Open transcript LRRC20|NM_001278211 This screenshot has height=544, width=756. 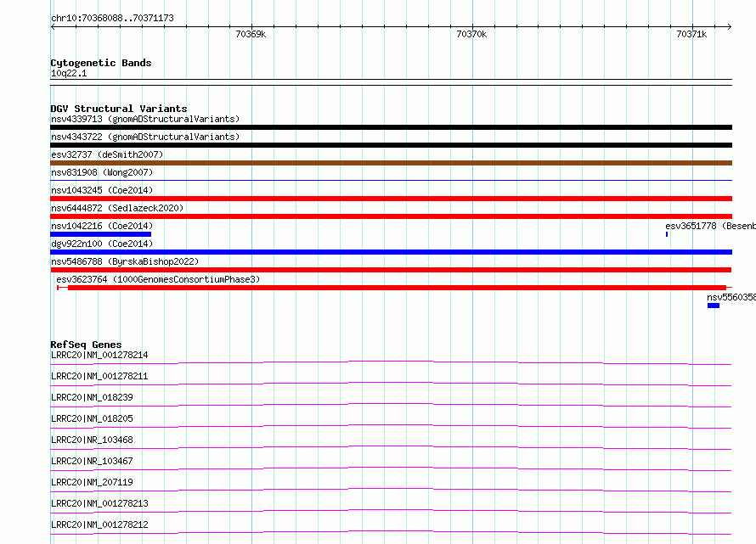click(x=99, y=376)
